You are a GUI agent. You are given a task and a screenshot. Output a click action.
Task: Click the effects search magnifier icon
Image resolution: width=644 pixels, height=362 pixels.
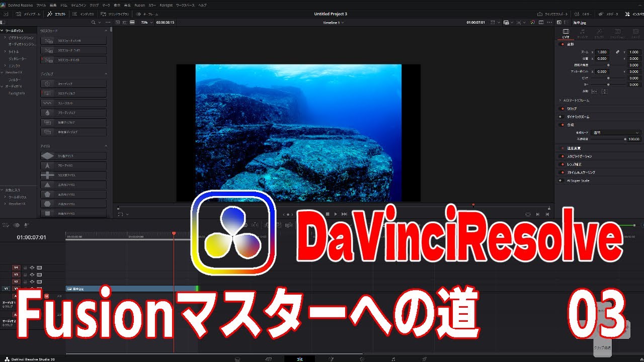(93, 23)
